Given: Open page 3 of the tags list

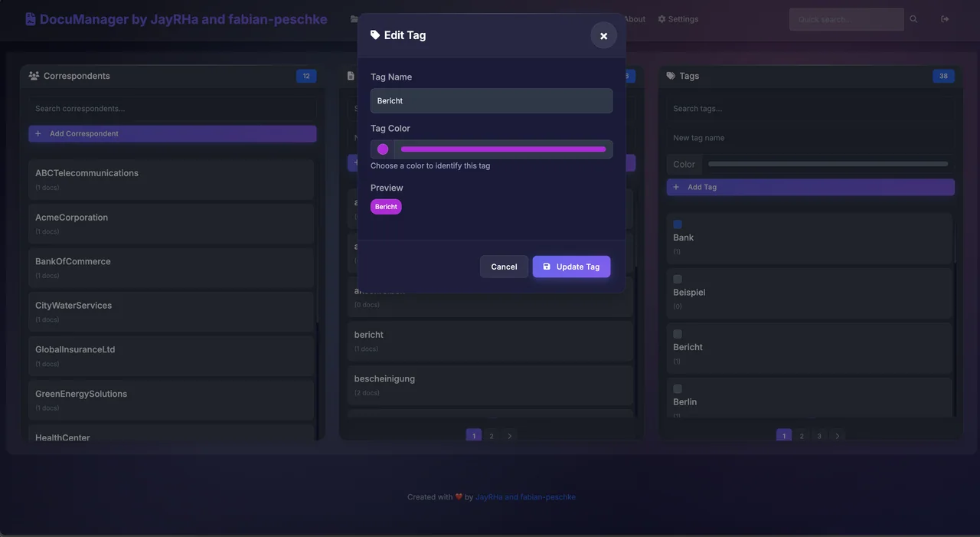Looking at the screenshot, I should (x=819, y=436).
